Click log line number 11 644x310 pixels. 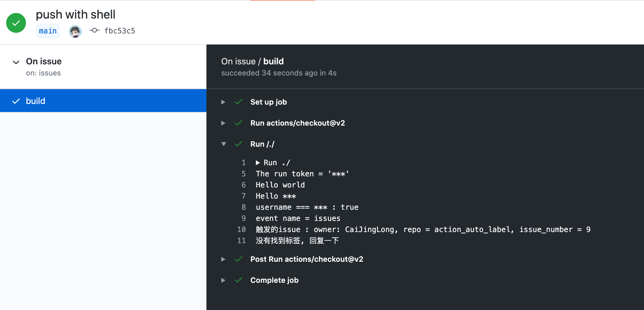241,241
